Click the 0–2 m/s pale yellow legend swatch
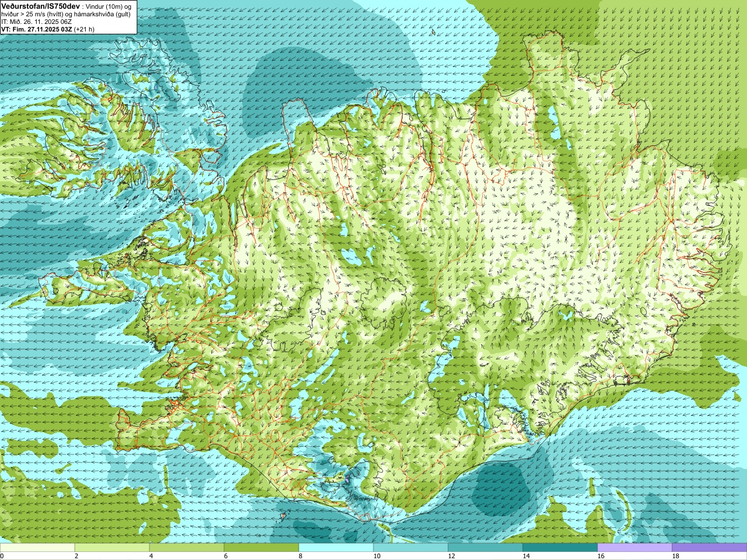 coord(37,548)
